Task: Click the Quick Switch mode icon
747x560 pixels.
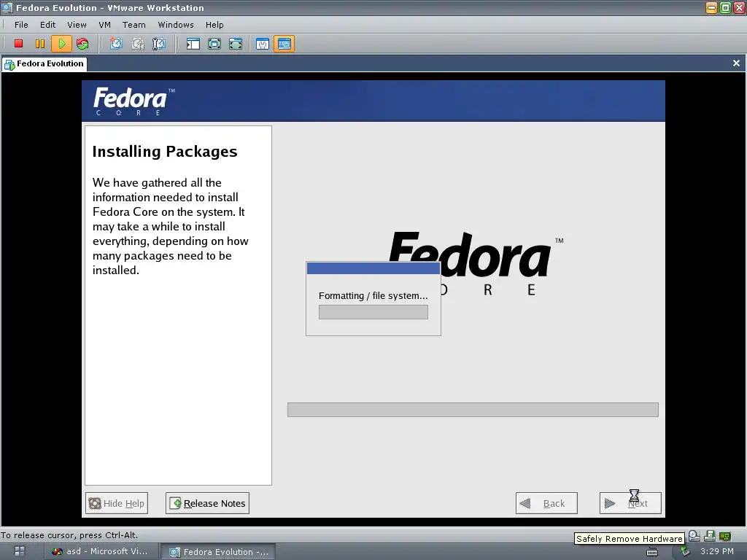Action: (236, 44)
